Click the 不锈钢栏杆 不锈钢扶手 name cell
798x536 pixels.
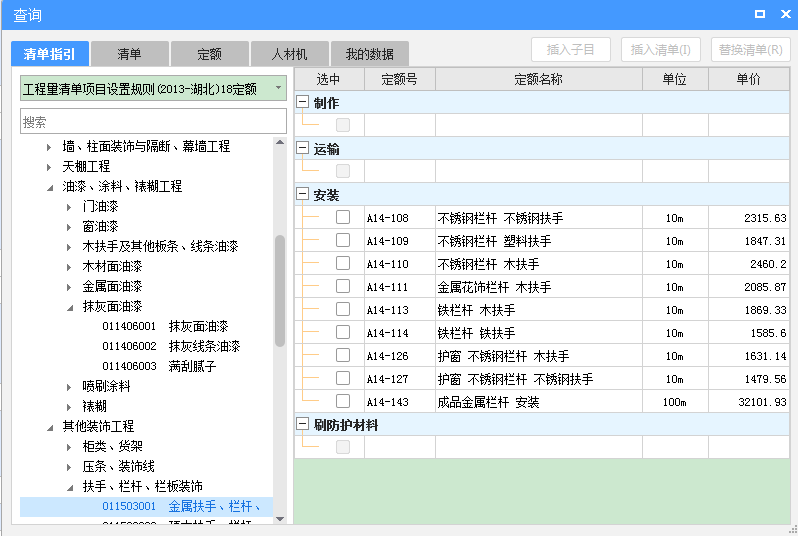538,218
